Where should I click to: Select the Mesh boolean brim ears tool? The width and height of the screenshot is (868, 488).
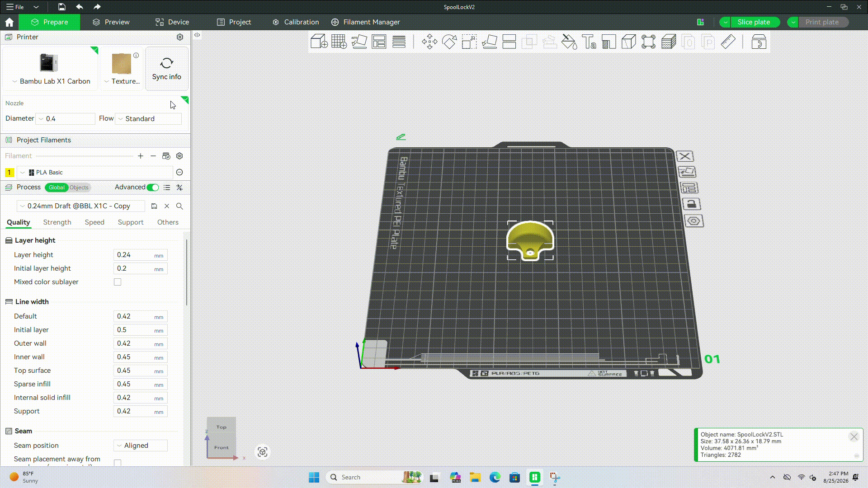click(x=649, y=42)
